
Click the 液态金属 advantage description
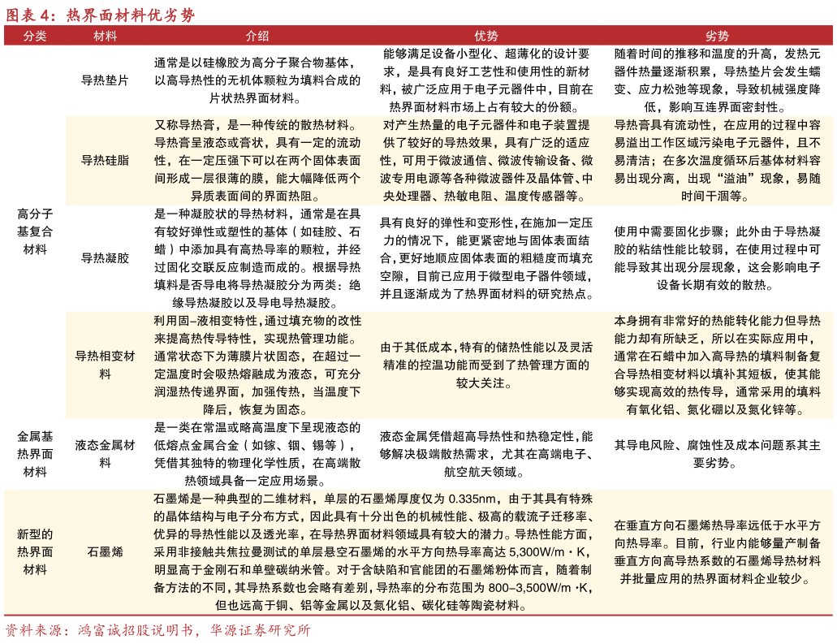[485, 455]
